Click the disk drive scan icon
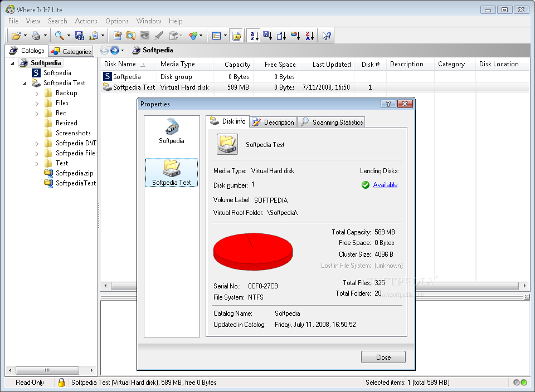The width and height of the screenshot is (535, 392). (173, 36)
